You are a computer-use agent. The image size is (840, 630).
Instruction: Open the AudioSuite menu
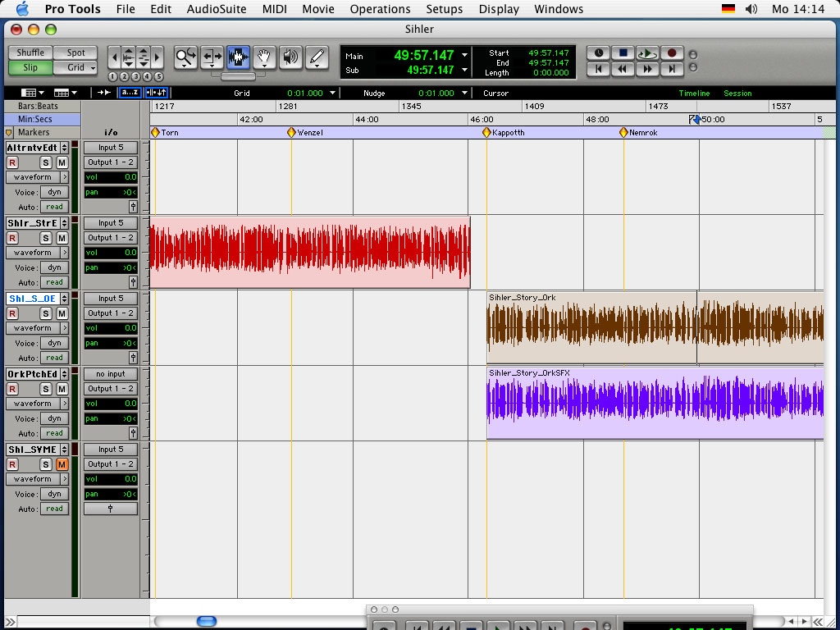click(217, 9)
